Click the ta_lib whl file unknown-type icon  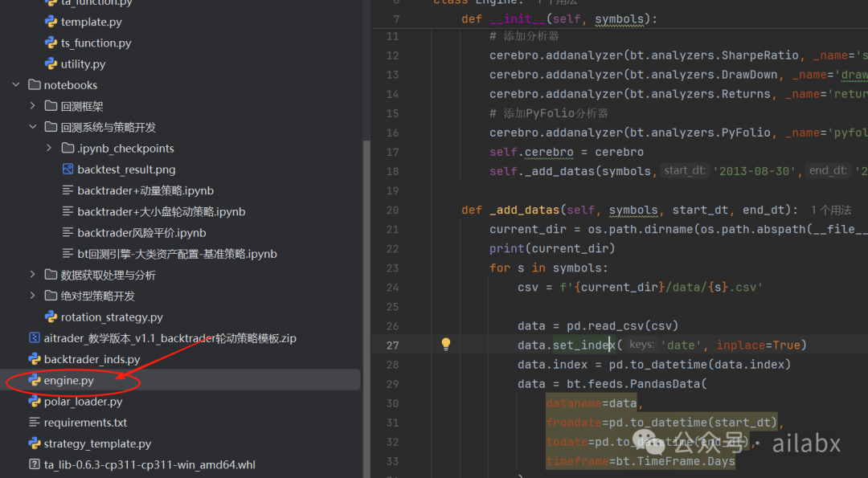coord(35,464)
